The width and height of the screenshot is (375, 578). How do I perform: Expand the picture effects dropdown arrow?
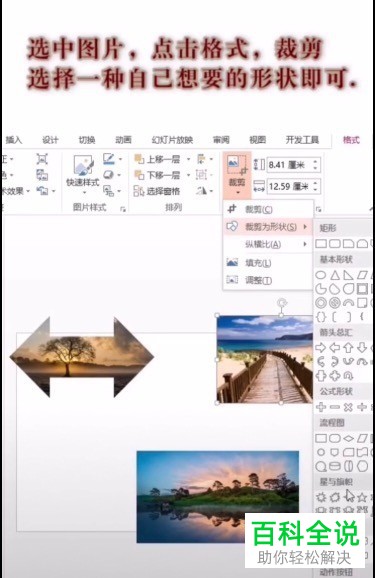coord(120,175)
